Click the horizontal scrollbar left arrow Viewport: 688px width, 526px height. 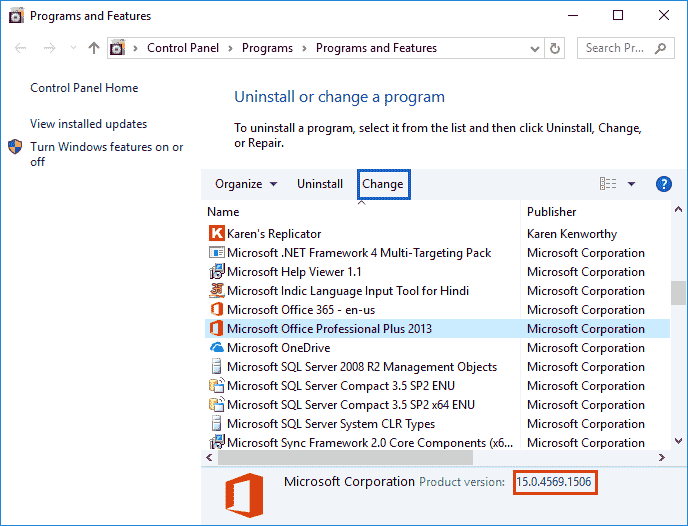click(x=209, y=458)
